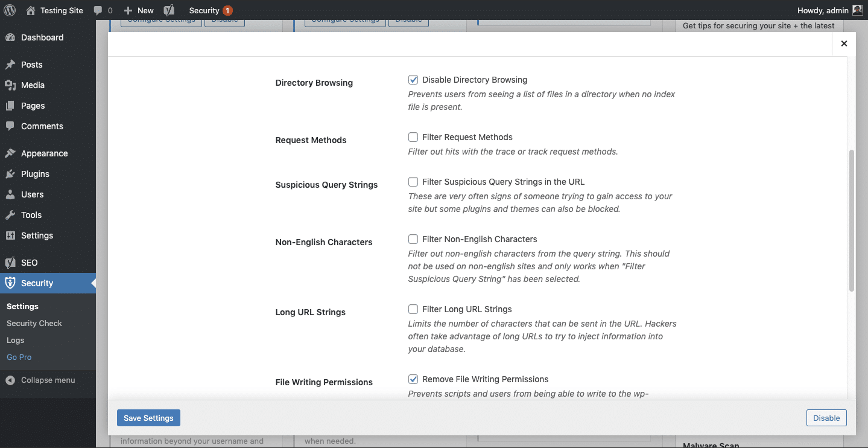Click the Security submenu Settings item
Image resolution: width=868 pixels, height=448 pixels.
(22, 307)
